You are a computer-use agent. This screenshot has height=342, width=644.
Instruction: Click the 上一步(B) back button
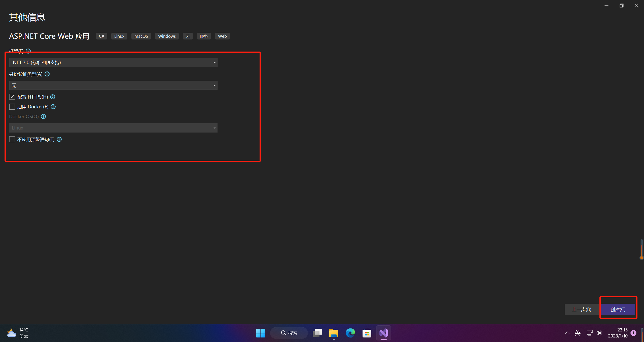582,309
